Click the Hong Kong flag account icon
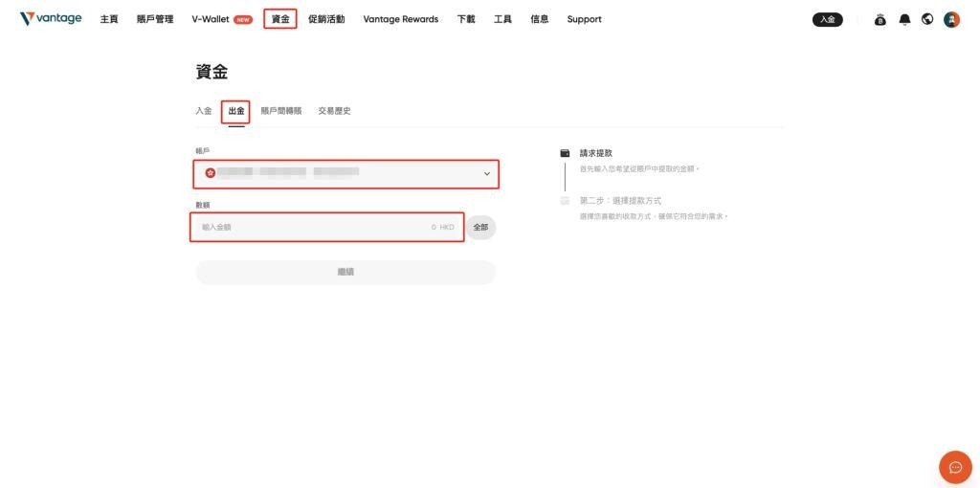 point(210,173)
